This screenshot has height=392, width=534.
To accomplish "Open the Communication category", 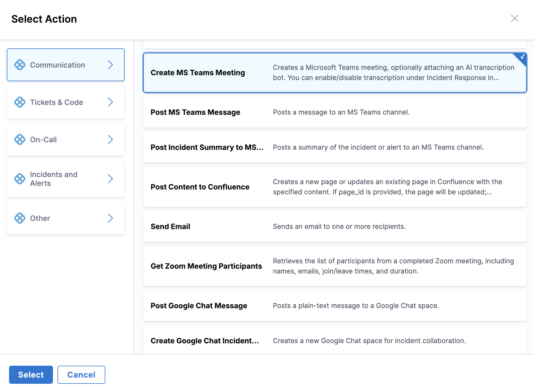I will pos(66,65).
